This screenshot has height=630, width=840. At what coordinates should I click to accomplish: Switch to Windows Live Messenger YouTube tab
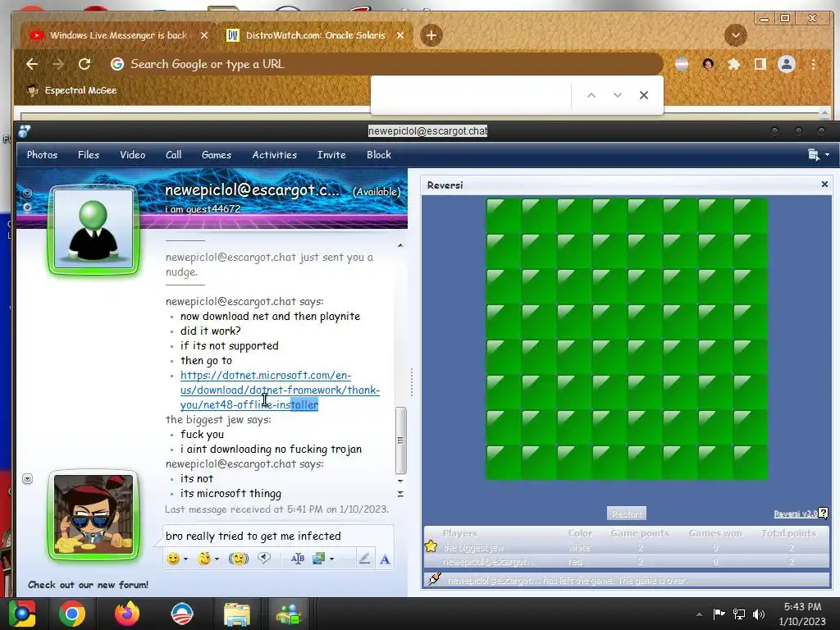point(118,35)
